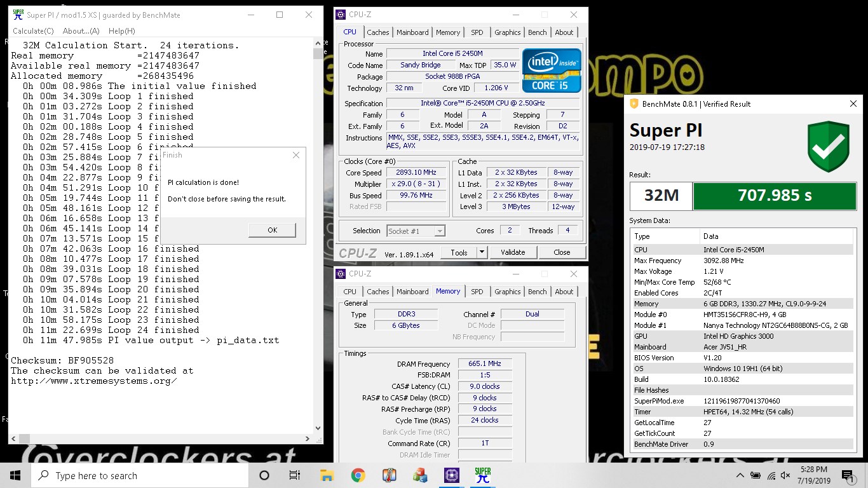Image resolution: width=868 pixels, height=488 pixels.
Task: Click the Name field Intel Core i5 2450M
Action: click(x=452, y=54)
